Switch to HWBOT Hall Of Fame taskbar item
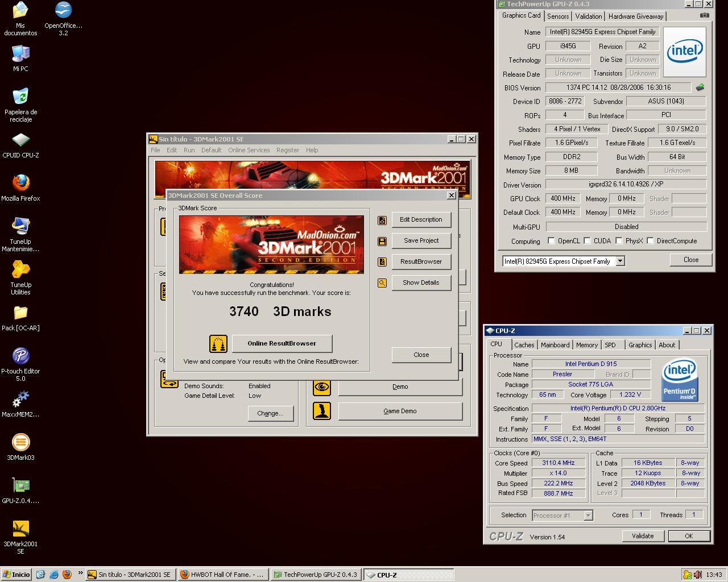Screen dimensions: 728x582 [223, 575]
